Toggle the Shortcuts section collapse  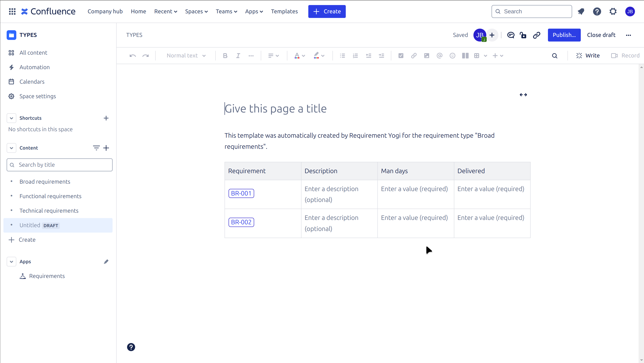pos(11,118)
